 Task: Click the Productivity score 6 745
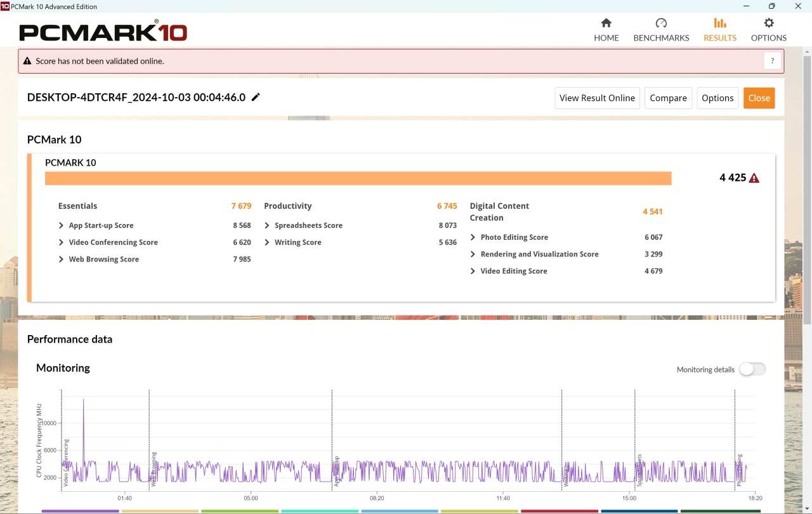pyautogui.click(x=447, y=206)
